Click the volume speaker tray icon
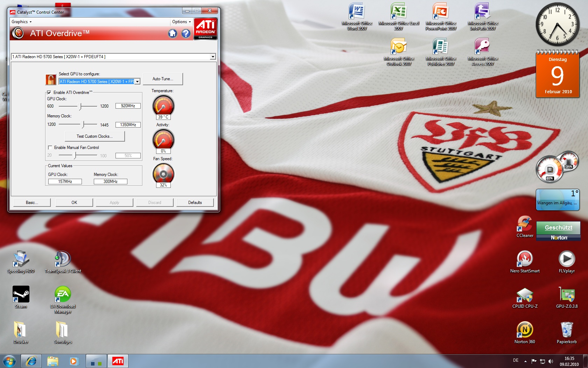588x368 pixels. (x=551, y=361)
